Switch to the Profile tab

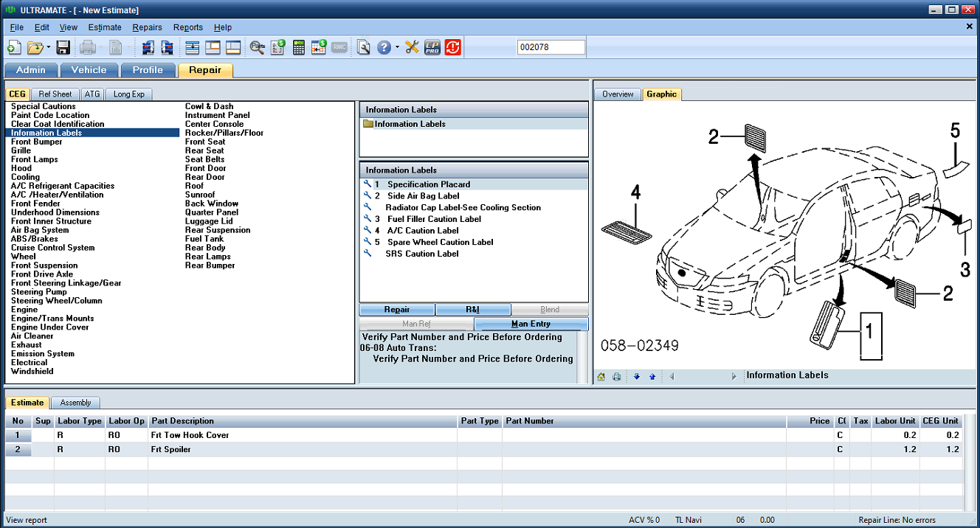tap(148, 70)
